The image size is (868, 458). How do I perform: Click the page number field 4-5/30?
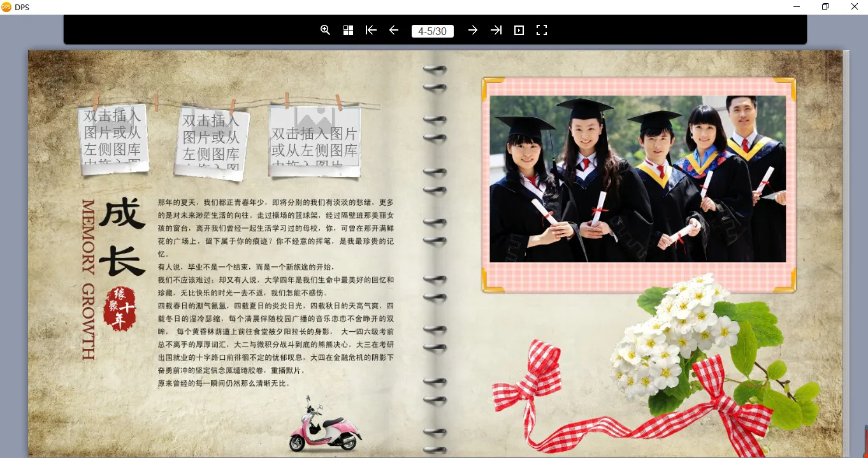[x=433, y=31]
